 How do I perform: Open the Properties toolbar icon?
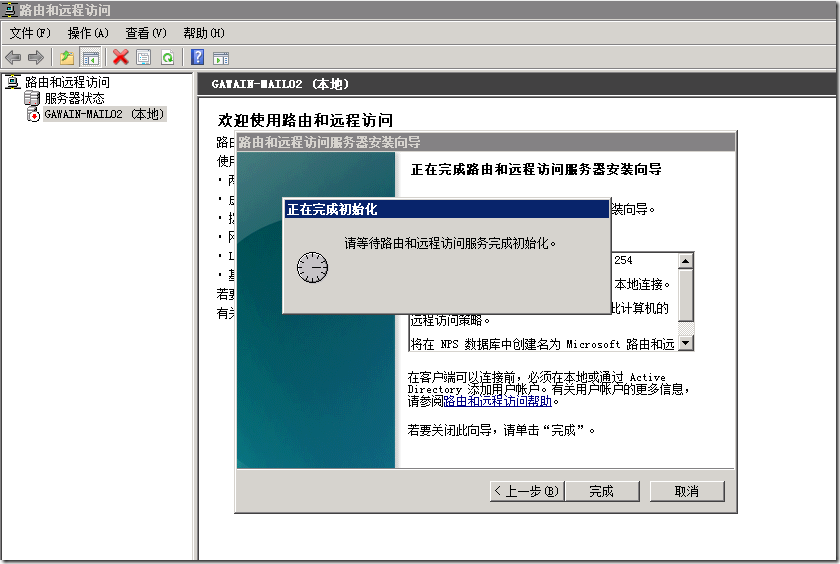click(144, 57)
